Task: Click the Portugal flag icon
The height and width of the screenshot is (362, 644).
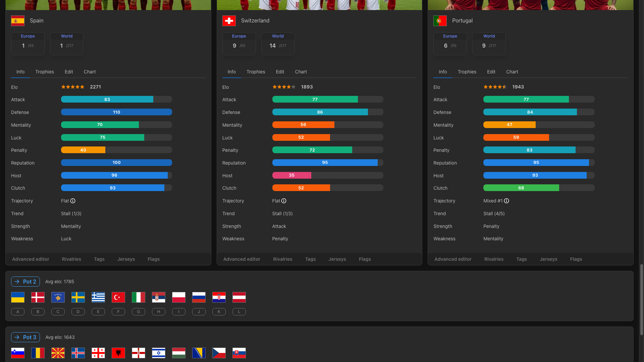Action: coord(440,21)
